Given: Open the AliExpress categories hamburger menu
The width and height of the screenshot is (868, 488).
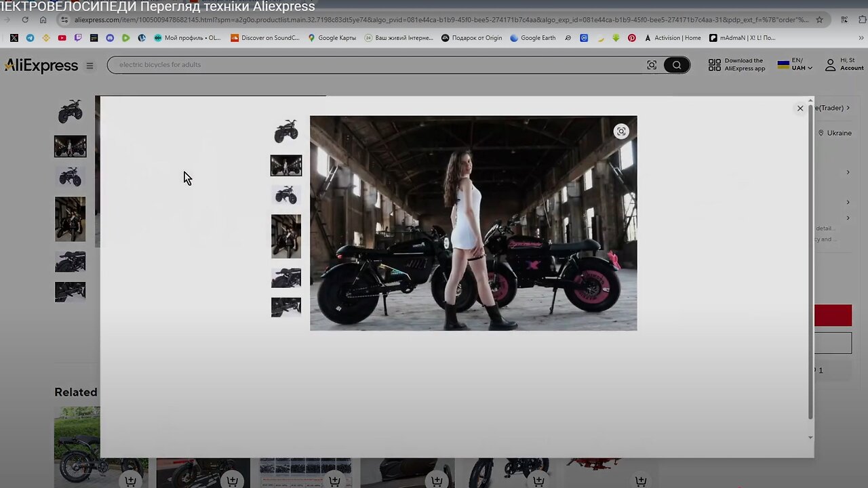Looking at the screenshot, I should coord(90,66).
